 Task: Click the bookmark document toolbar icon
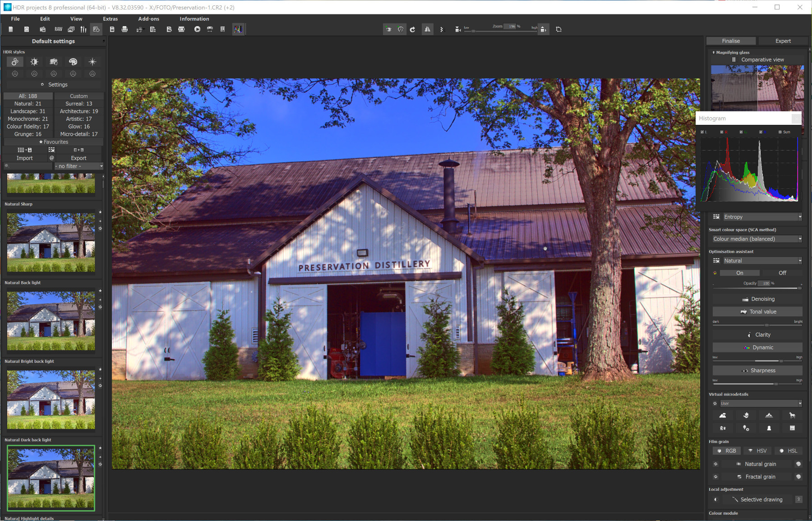coord(222,29)
